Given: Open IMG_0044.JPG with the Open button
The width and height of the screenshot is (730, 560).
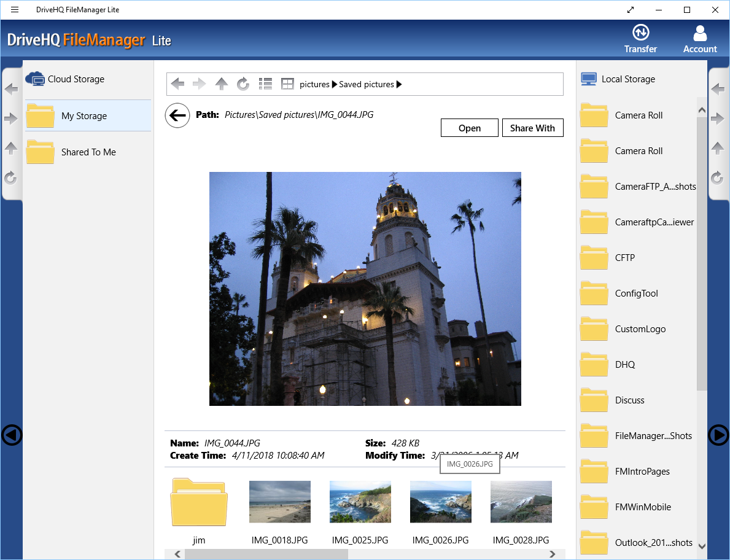Looking at the screenshot, I should point(469,128).
